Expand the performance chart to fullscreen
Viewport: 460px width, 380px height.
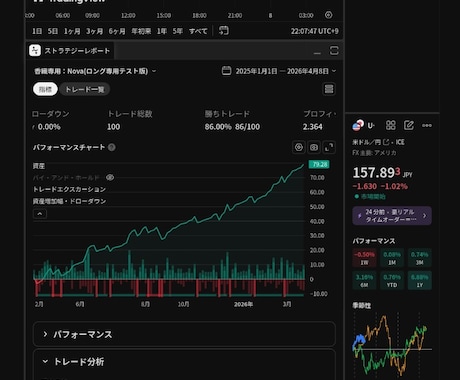pos(329,147)
